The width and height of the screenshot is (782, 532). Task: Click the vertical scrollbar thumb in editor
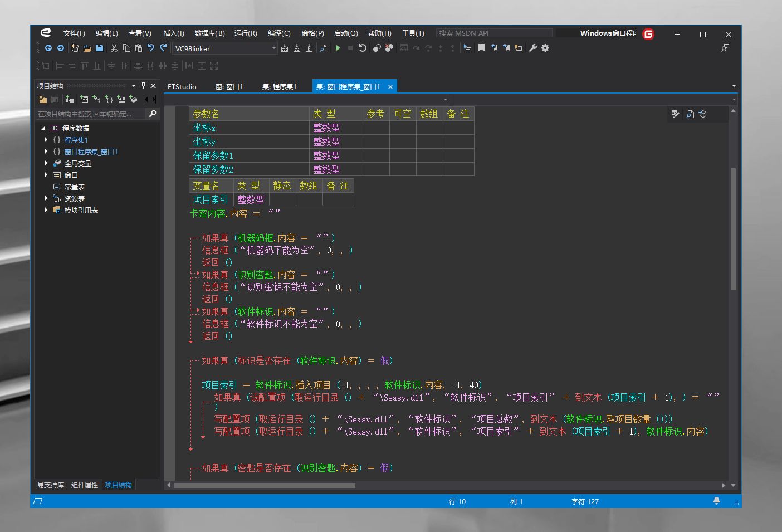(733, 228)
